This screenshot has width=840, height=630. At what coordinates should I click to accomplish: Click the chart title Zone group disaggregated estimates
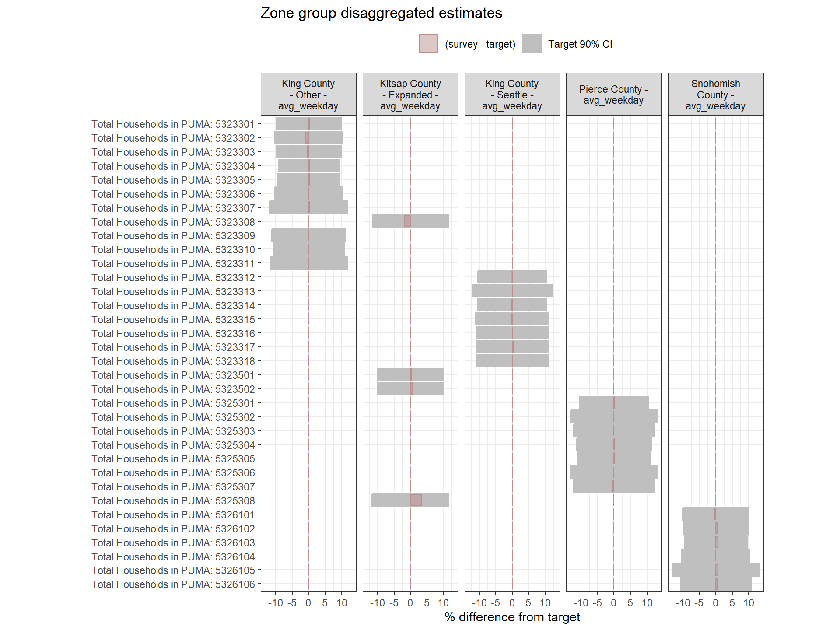pyautogui.click(x=381, y=13)
